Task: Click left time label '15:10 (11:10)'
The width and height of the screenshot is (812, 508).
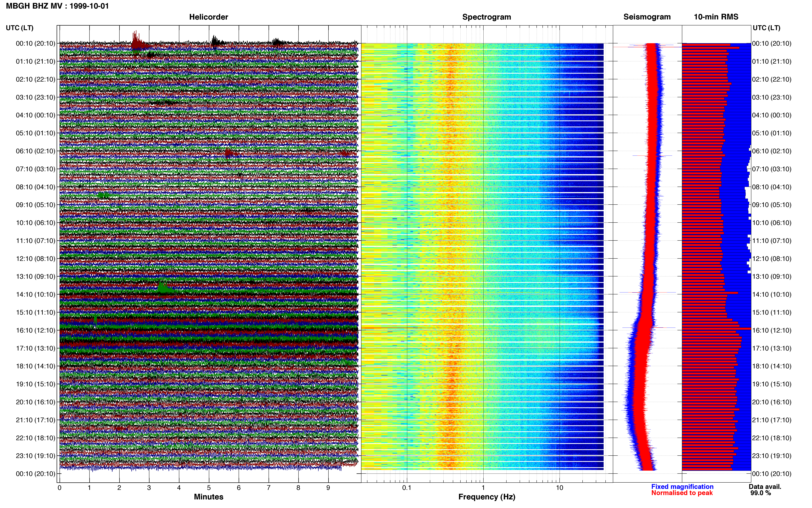Action: 36,312
